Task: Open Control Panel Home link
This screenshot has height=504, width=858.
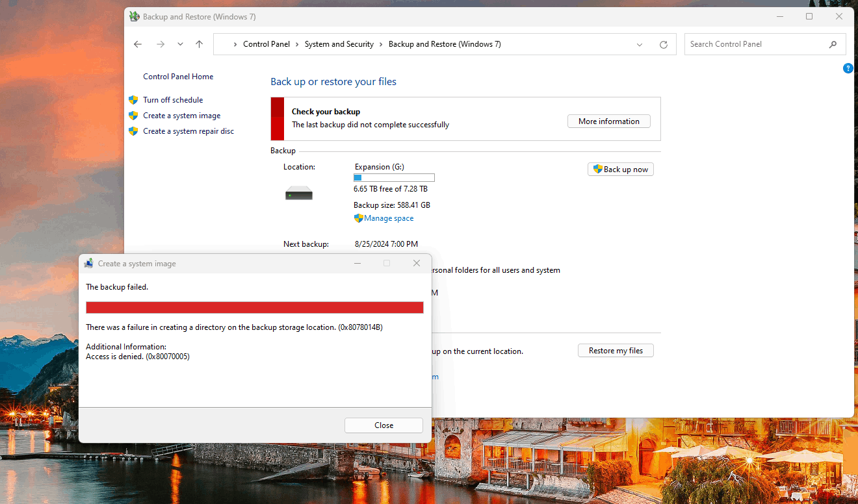Action: 178,77
